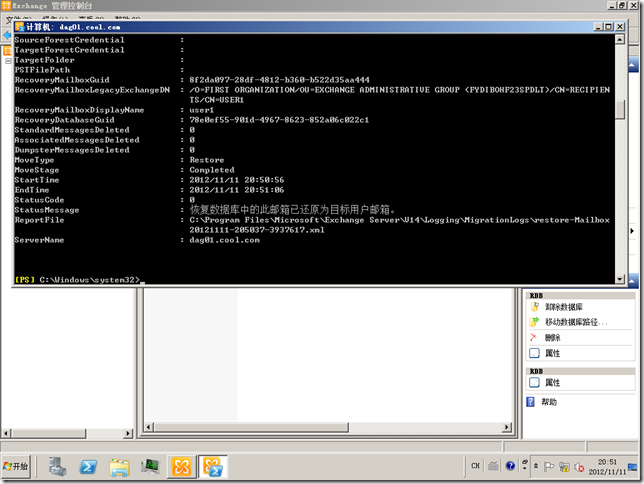Click the RecoveryDatabaseGuid value 78e0ef55-901d-4967-8623-852a06c022c1
644x484 pixels.
(x=279, y=120)
